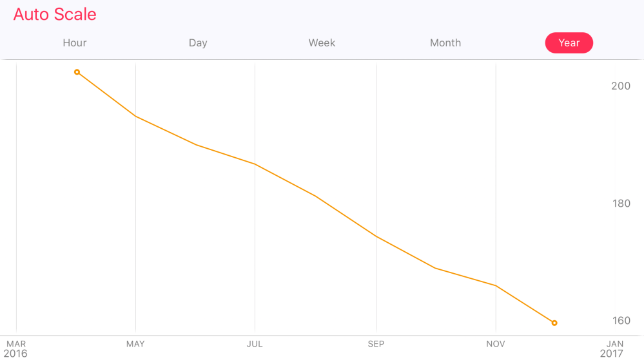Select the MAY month label
Image resolution: width=644 pixels, height=362 pixels.
135,344
